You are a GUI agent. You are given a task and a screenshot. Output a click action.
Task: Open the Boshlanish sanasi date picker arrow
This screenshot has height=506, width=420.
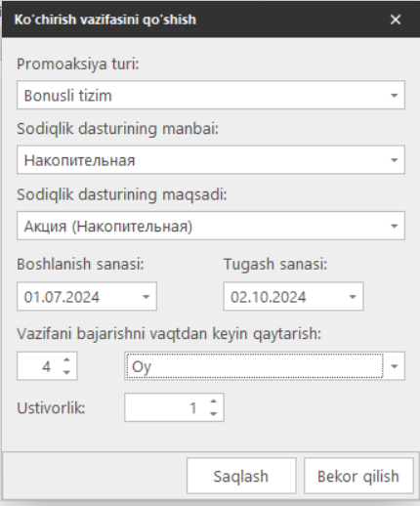tap(146, 296)
